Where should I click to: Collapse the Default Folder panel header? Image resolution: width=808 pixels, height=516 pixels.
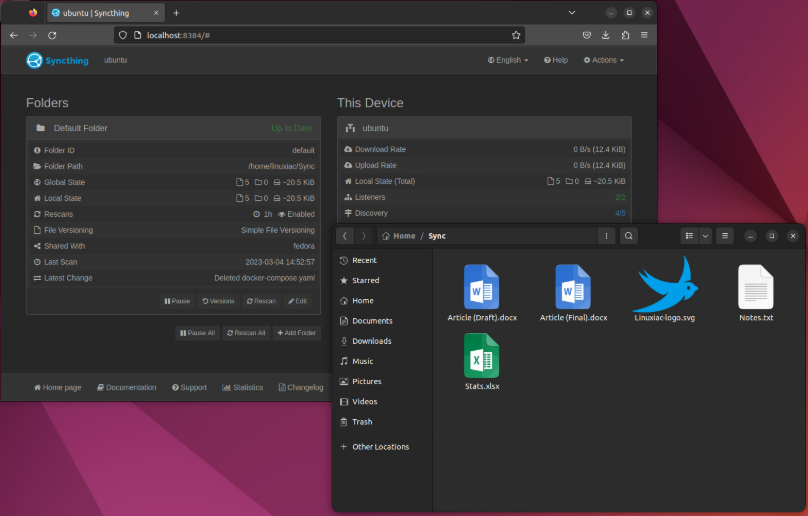pyautogui.click(x=173, y=128)
